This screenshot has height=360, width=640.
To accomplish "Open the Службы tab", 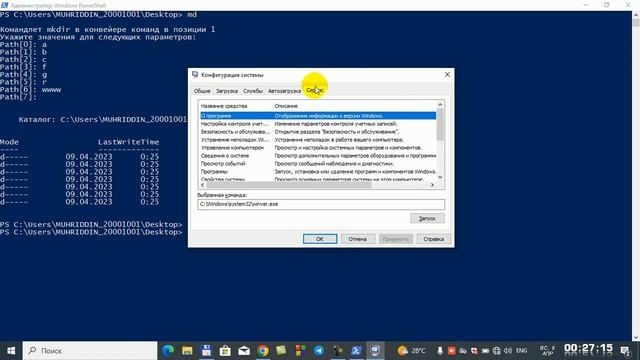I will tap(253, 91).
